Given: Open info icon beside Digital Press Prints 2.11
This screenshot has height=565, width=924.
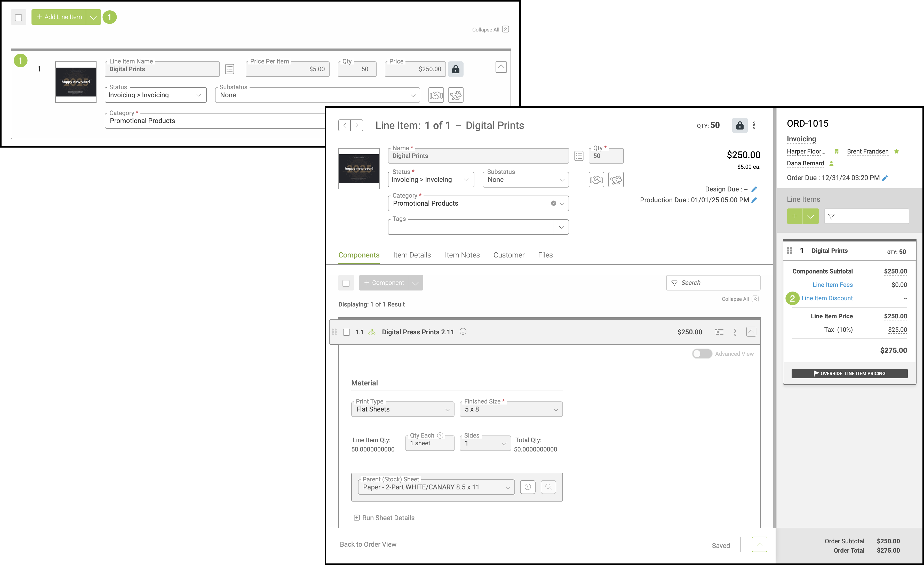Looking at the screenshot, I should [463, 332].
